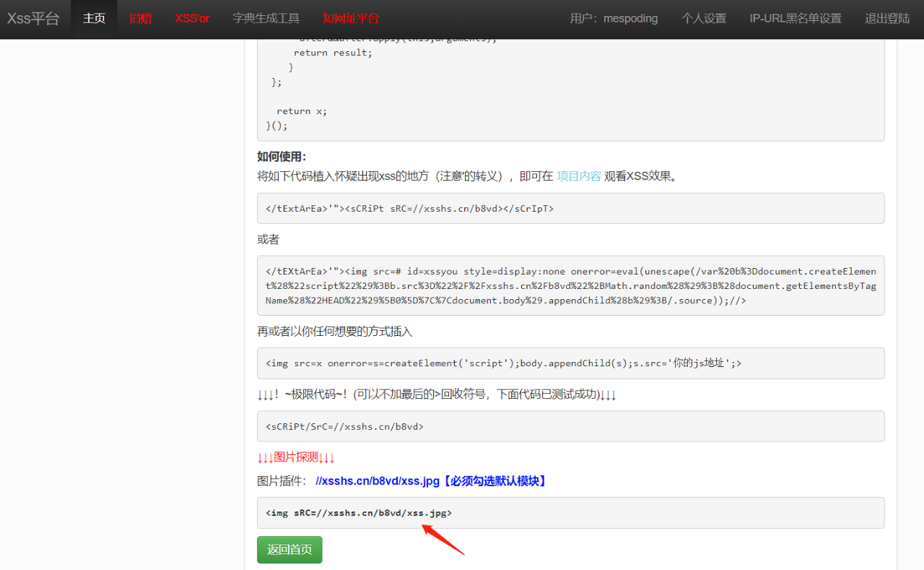
Task: Click the <img sRC=//xsshs.cn/b8vd/xss.jpg> code block
Action: (x=570, y=513)
